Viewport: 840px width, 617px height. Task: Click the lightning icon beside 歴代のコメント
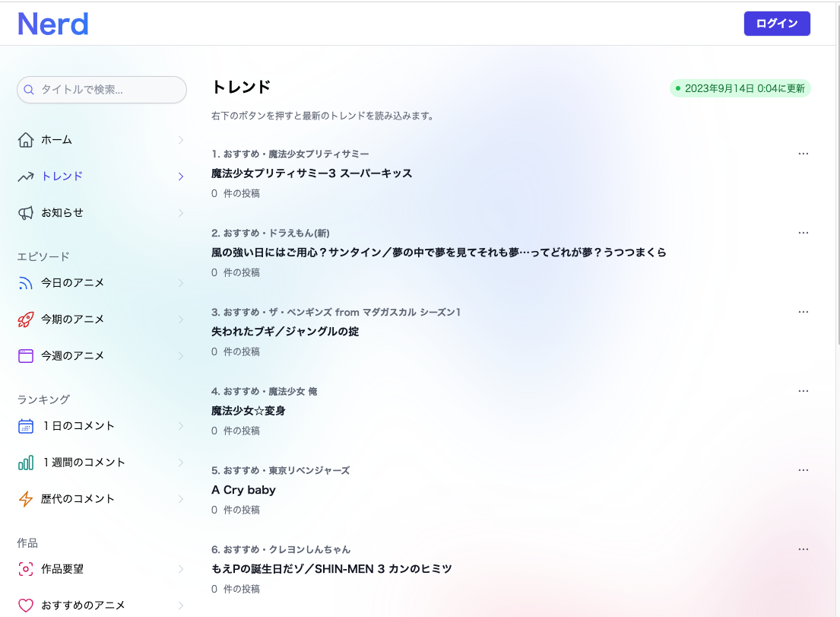pos(26,498)
